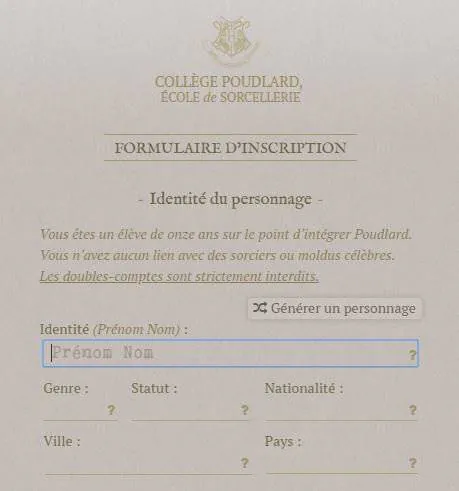Click the Hogwarts crest logo
Viewport: 459px width, 491px height.
coord(231,41)
